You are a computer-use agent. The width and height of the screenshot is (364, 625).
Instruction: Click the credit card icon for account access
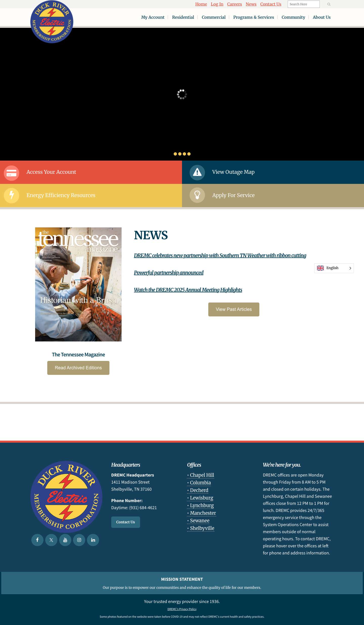tap(11, 173)
